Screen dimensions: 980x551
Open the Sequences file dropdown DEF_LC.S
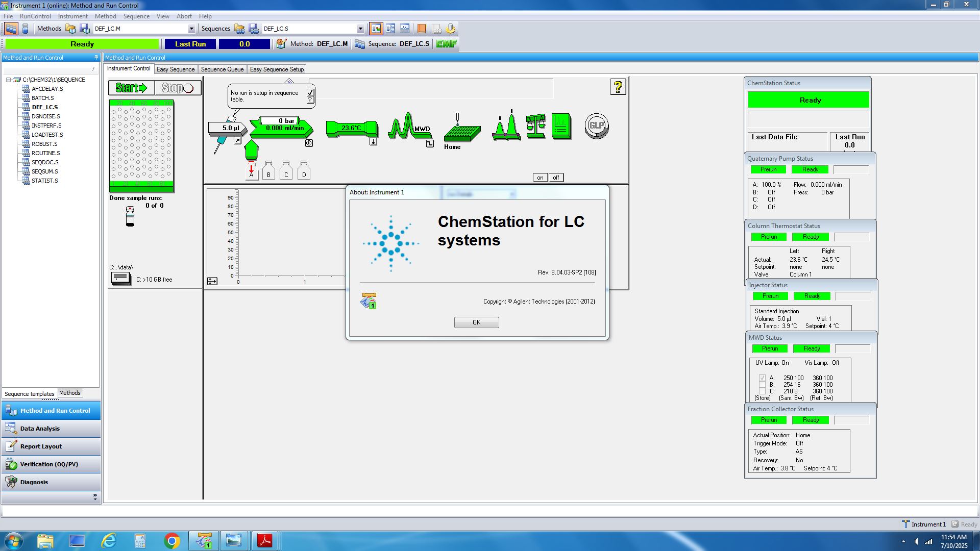tap(360, 29)
